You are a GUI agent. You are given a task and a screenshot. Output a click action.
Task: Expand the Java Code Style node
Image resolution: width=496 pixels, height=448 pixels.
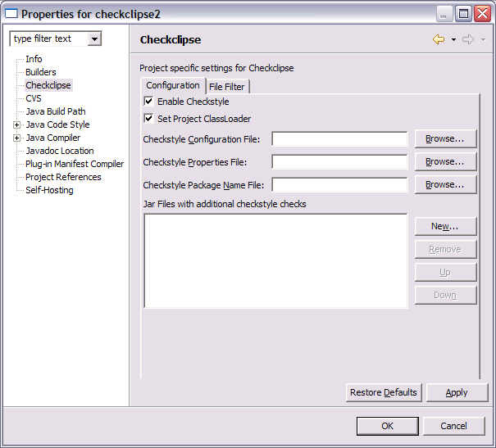pos(16,124)
